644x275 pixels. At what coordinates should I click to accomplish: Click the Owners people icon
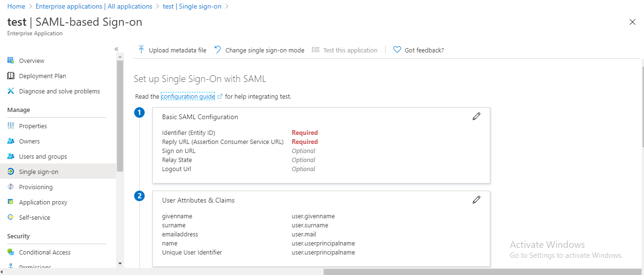click(11, 141)
